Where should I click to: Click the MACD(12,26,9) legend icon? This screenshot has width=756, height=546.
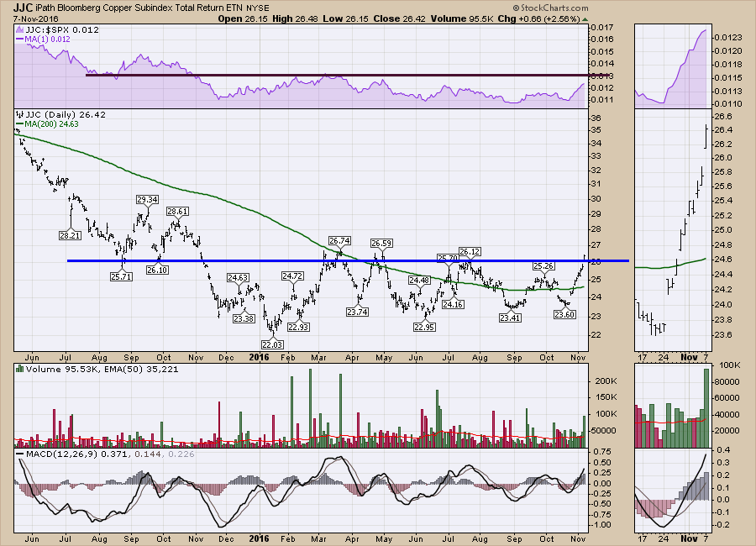[20, 454]
